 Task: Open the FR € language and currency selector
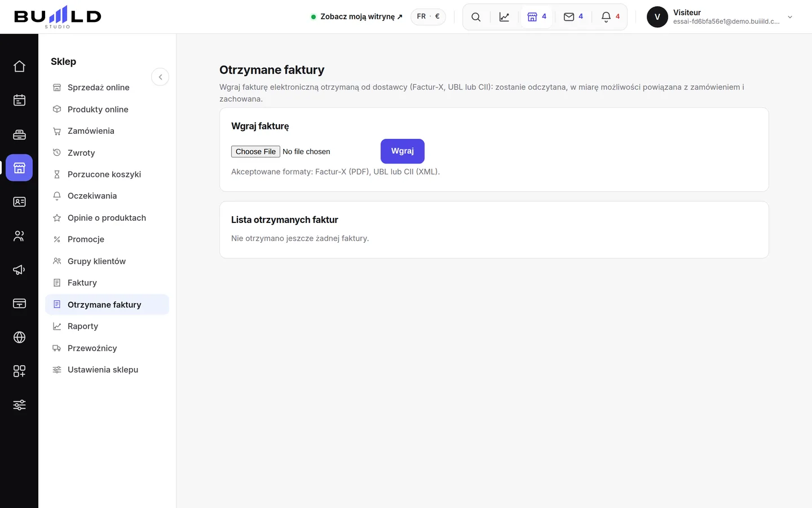(x=428, y=17)
